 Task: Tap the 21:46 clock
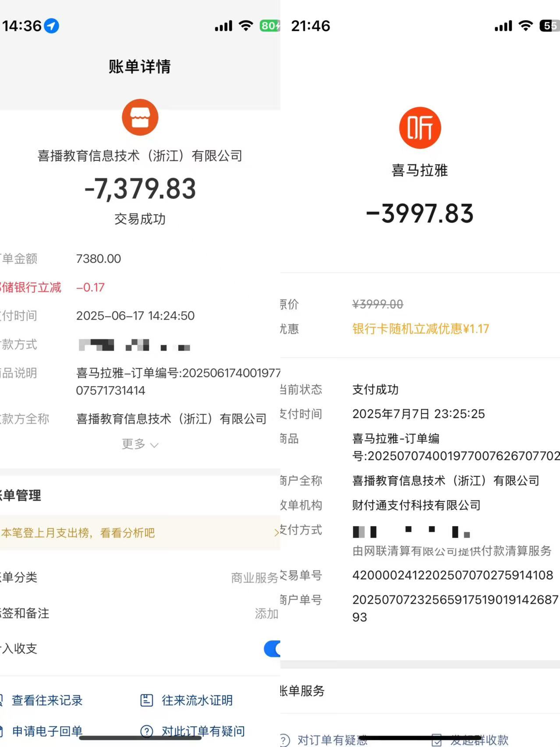(311, 26)
